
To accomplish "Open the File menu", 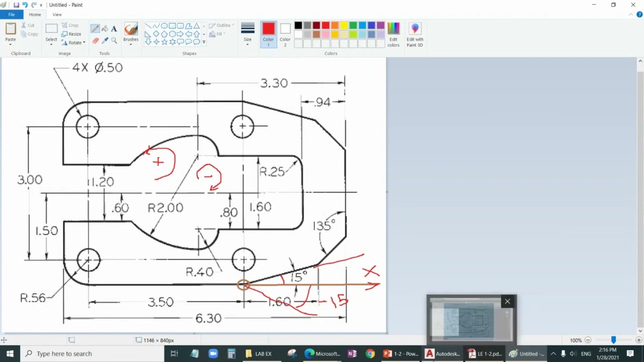I will pyautogui.click(x=12, y=15).
